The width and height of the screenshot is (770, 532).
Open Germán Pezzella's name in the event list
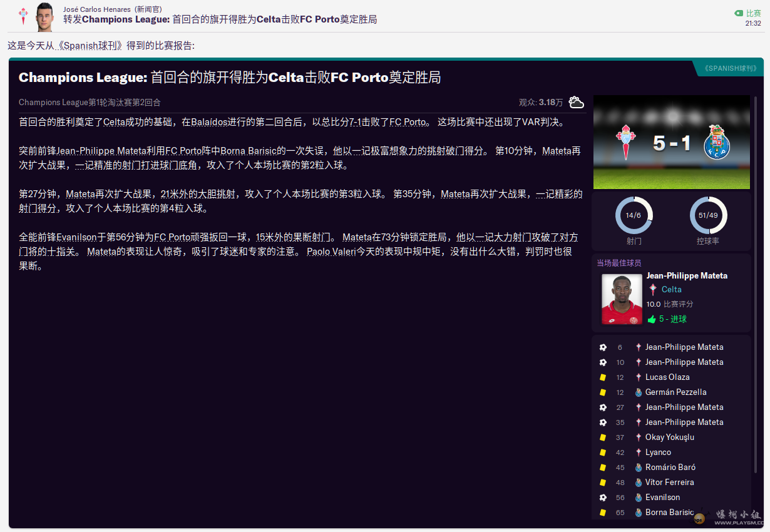676,392
